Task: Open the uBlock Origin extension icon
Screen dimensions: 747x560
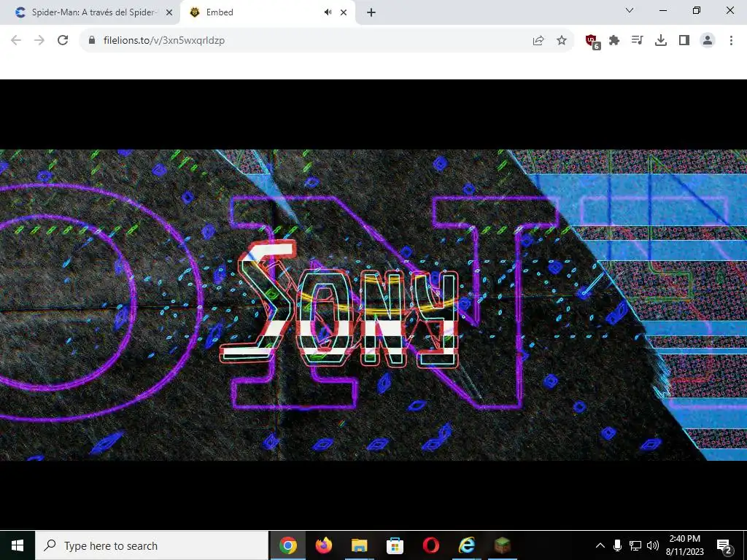Action: pyautogui.click(x=592, y=42)
